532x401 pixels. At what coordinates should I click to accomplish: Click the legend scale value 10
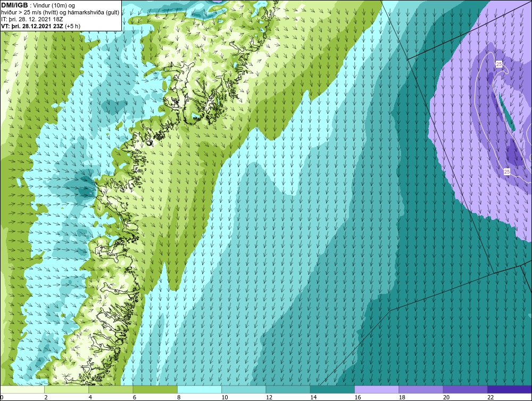[225, 397]
